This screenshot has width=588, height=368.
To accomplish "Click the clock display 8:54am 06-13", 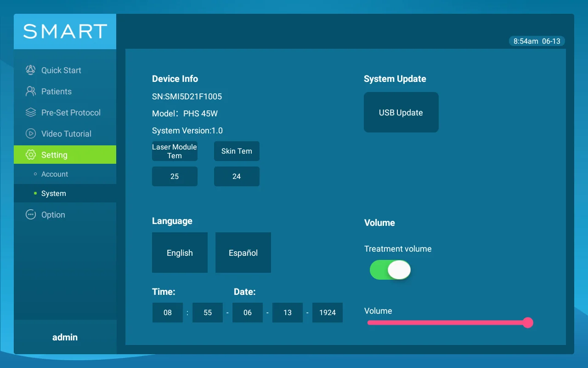I will click(537, 41).
